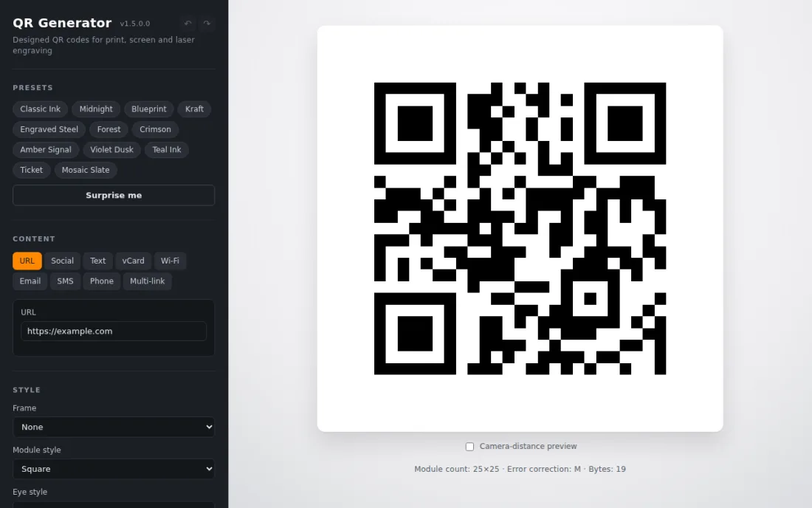The width and height of the screenshot is (812, 508).
Task: Select the Teal Ink preset
Action: (167, 150)
